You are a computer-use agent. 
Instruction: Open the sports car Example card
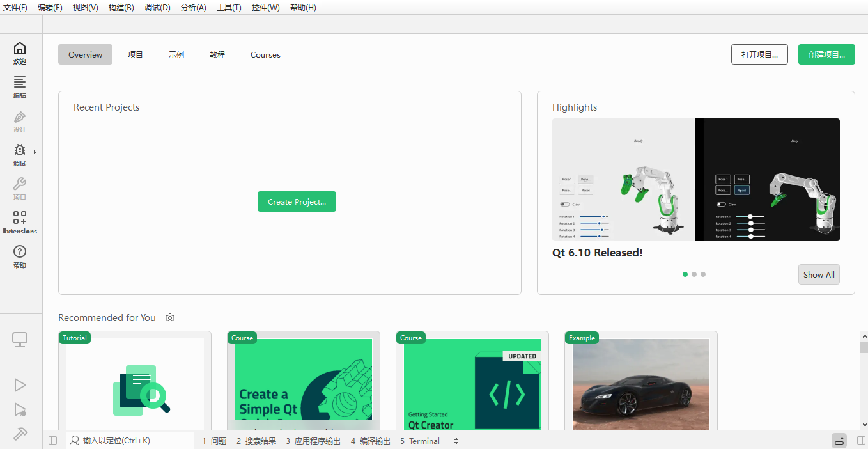coord(641,381)
